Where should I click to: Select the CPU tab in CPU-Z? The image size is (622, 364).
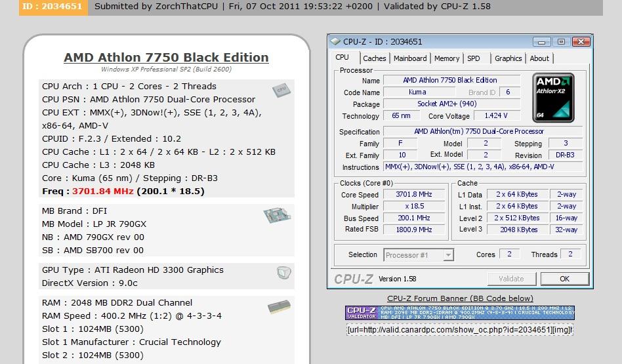(x=342, y=58)
